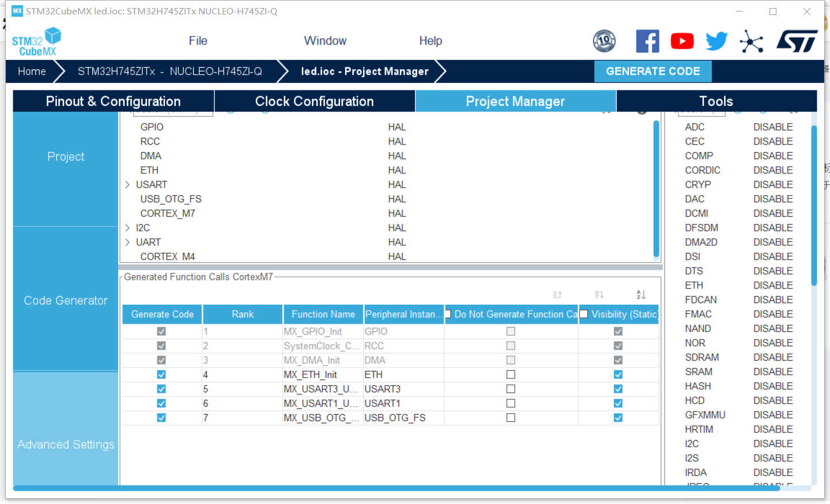
Task: Open the Facebook icon link
Action: 647,41
